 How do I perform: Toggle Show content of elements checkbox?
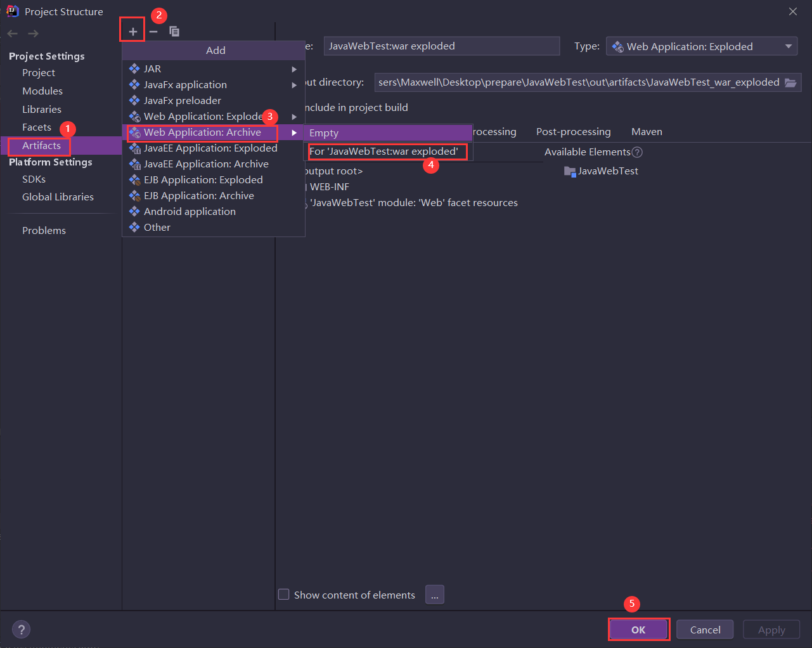pyautogui.click(x=284, y=595)
